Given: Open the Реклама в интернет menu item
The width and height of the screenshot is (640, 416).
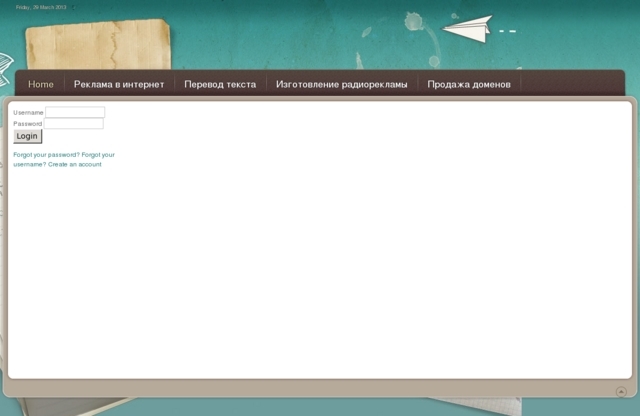Looking at the screenshot, I should (119, 84).
